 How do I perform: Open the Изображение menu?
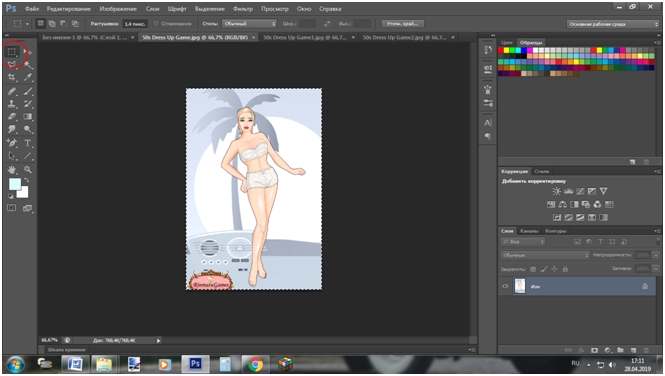pos(118,8)
